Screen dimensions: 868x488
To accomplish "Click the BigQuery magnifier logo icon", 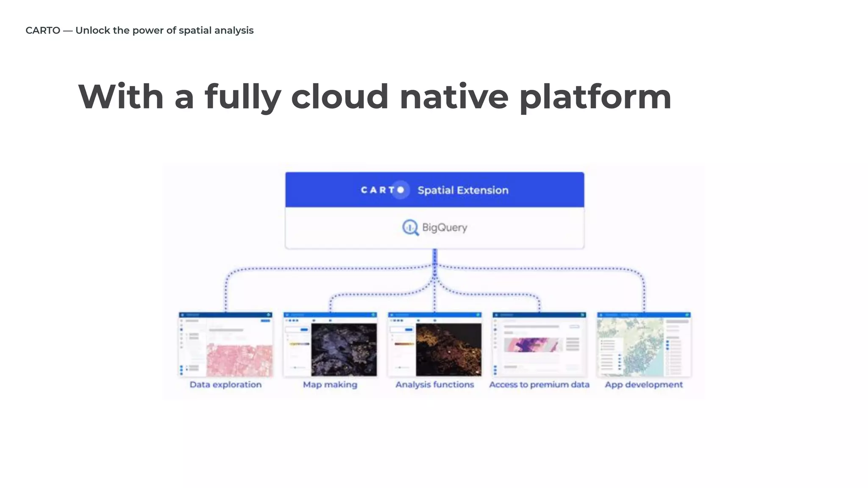I will (410, 227).
